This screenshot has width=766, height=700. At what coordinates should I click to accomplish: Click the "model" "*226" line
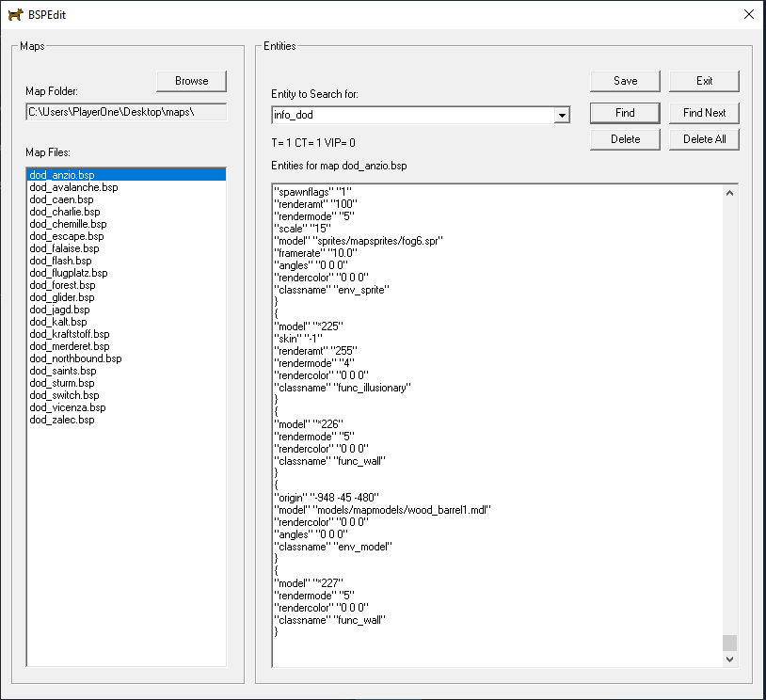point(309,424)
